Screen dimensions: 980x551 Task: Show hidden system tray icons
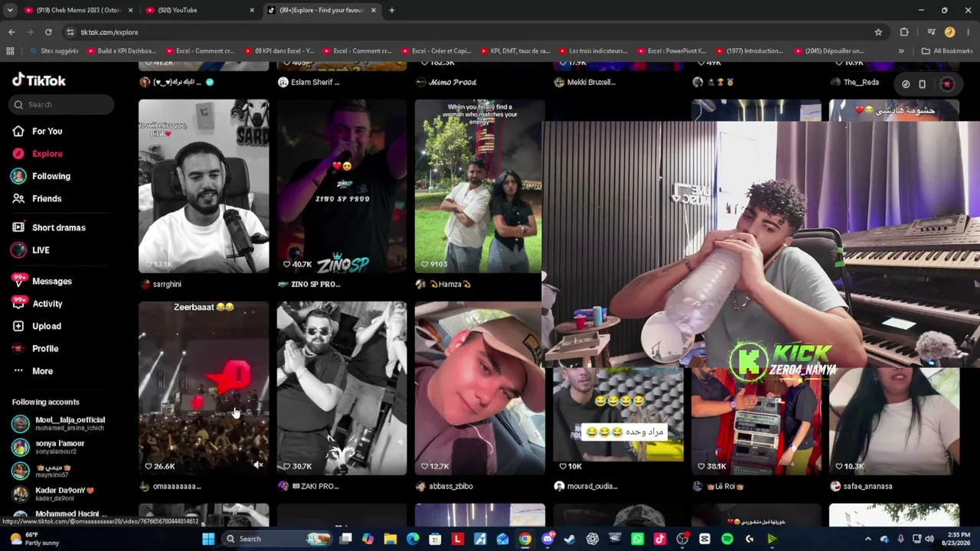[867, 539]
